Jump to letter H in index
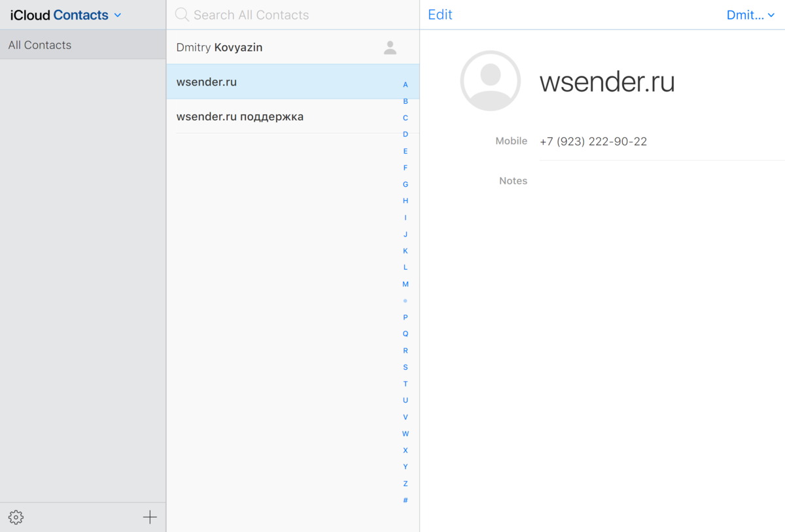Image resolution: width=785 pixels, height=532 pixels. click(406, 201)
